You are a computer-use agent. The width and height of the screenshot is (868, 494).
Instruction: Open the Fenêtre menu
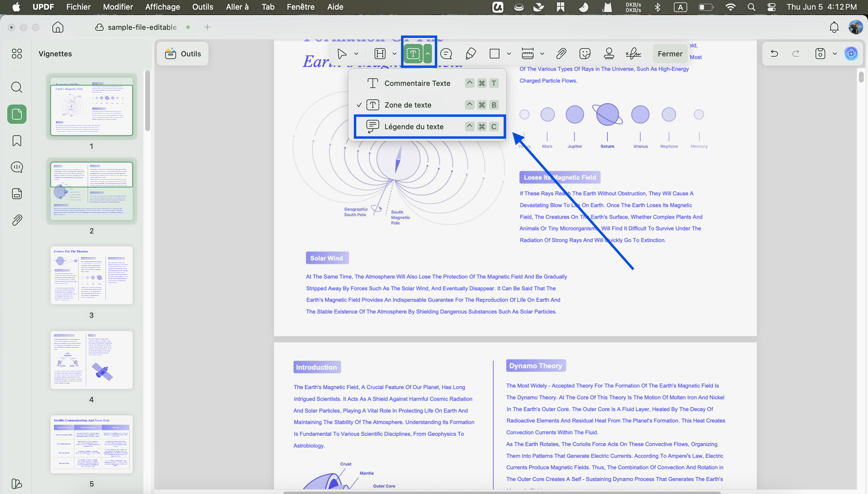click(x=301, y=7)
